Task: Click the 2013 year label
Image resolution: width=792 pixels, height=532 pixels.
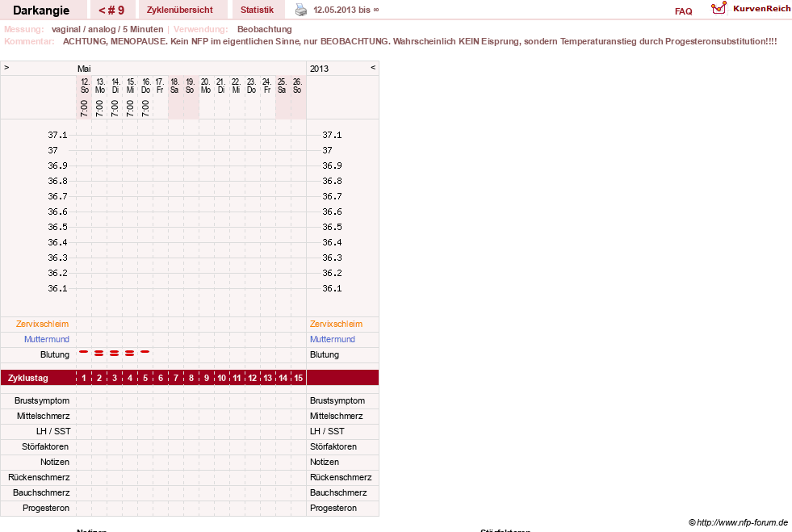Action: point(319,69)
